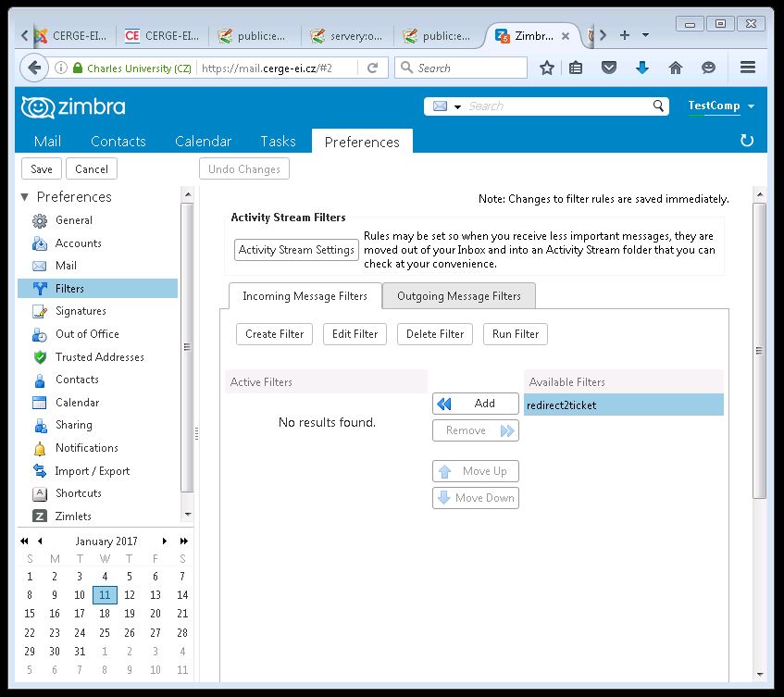Open search type dropdown next to mail icon
Viewport: 784px width, 697px height.
pos(457,107)
